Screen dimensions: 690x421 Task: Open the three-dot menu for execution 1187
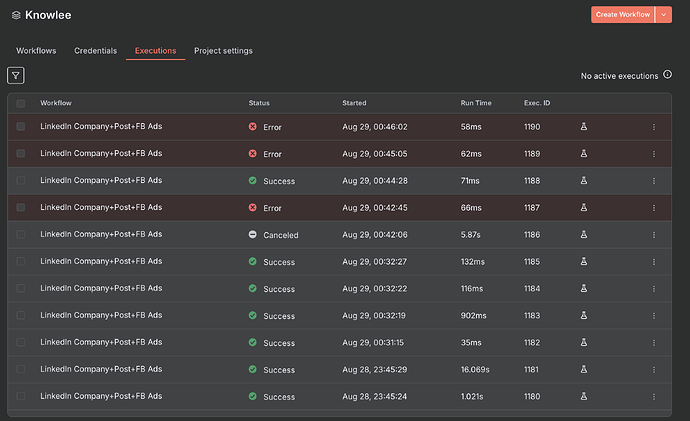(x=654, y=207)
